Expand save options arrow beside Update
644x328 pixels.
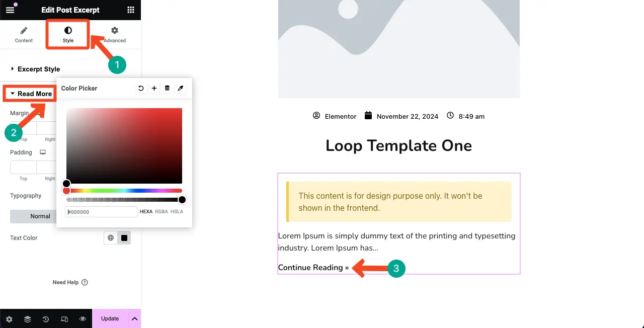[x=134, y=318]
